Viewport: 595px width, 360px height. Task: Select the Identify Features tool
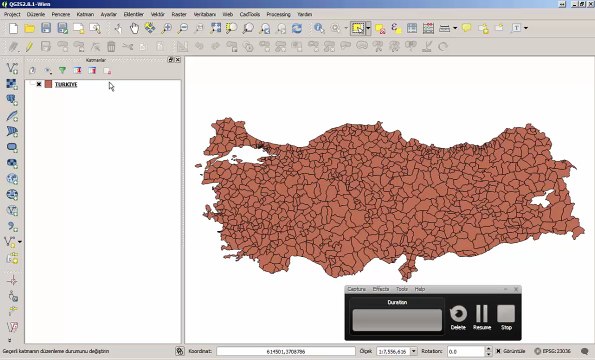coord(319,28)
